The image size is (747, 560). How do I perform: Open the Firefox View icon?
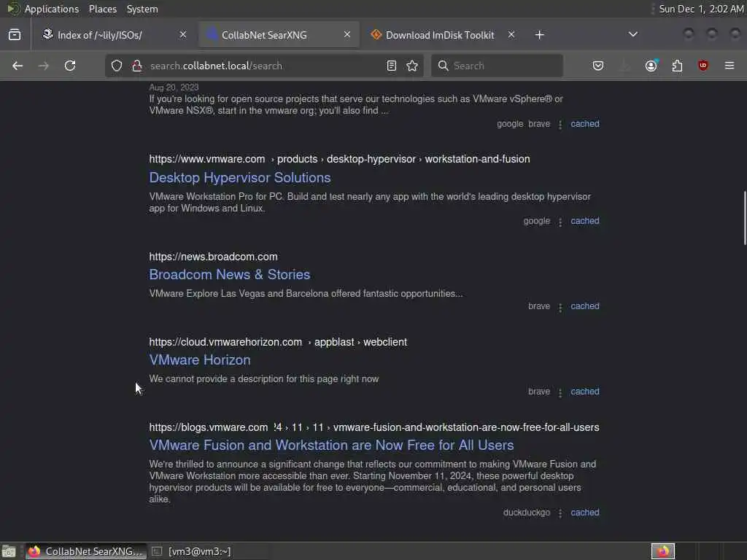15,35
